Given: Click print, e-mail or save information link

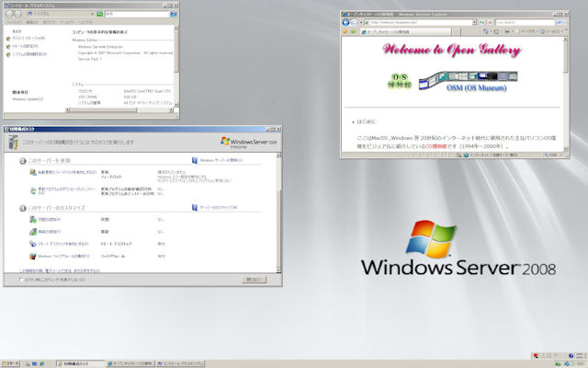Looking at the screenshot, I should pos(60,270).
